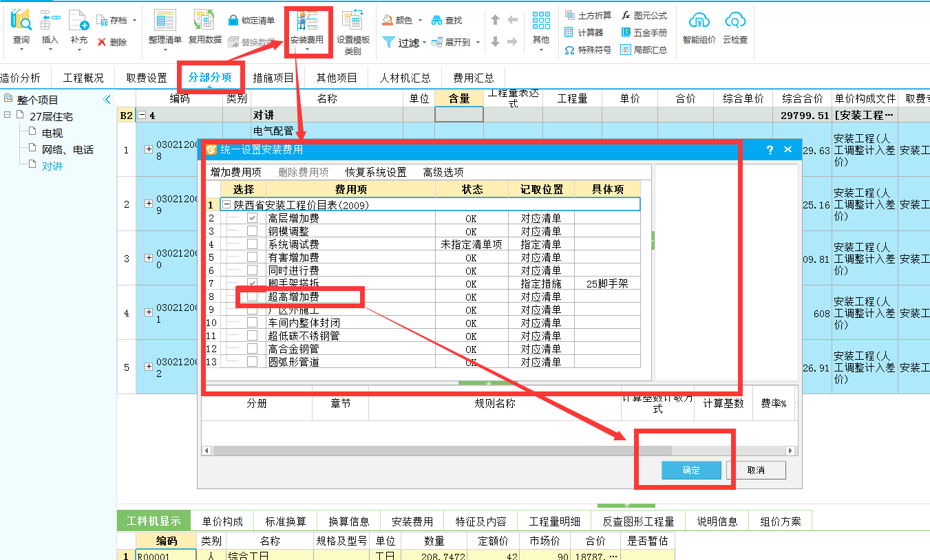Open the 计算器 tool
Screen dimensions: 930x560
tap(583, 32)
